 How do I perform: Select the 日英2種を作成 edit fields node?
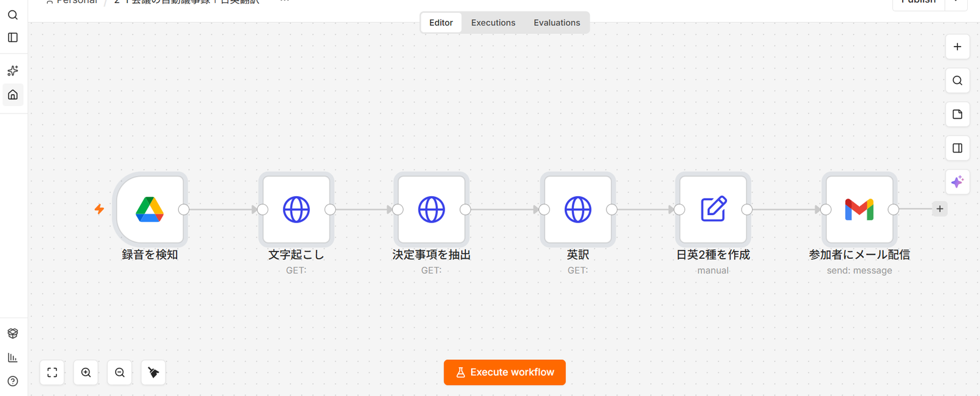[x=713, y=210]
